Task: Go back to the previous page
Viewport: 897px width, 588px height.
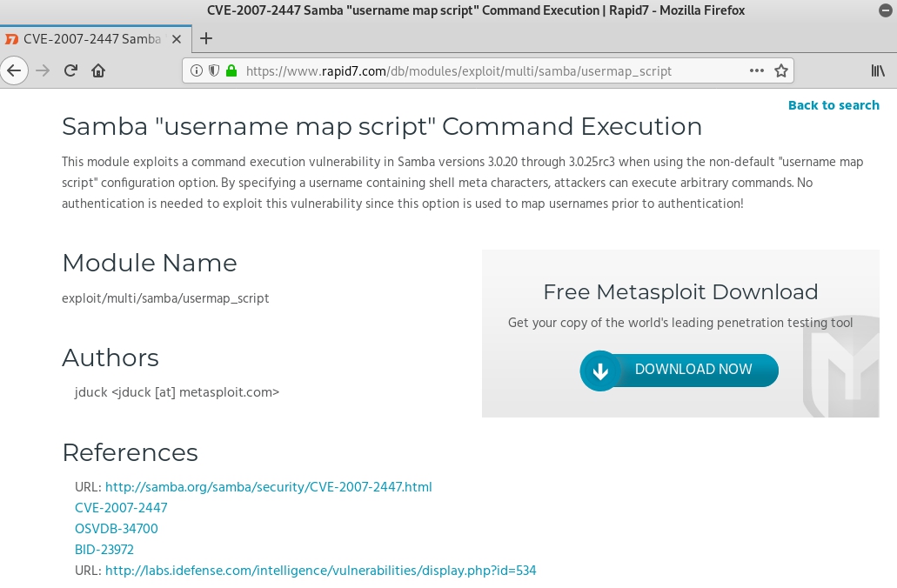Action: point(14,71)
